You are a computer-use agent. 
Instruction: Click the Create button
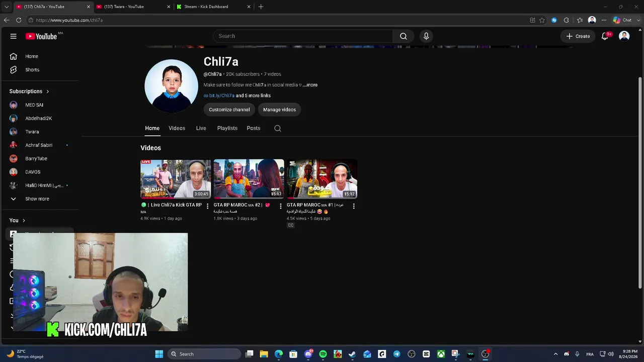tap(578, 36)
